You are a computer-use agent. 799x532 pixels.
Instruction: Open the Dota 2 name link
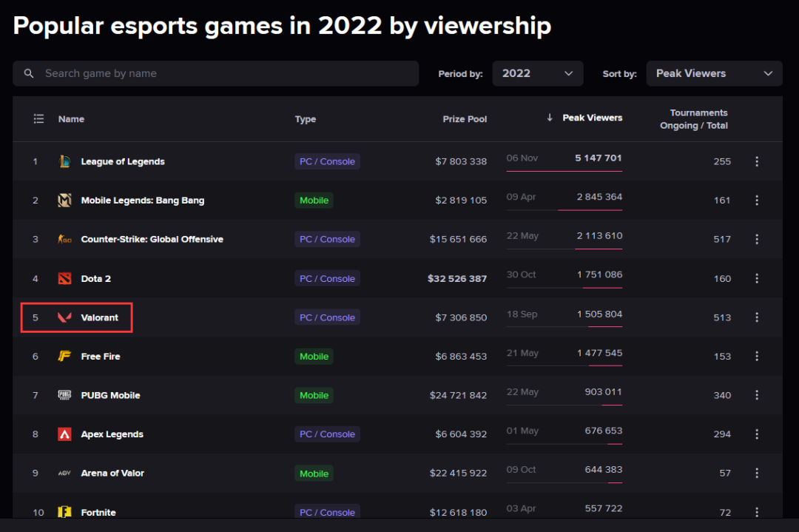click(x=95, y=279)
